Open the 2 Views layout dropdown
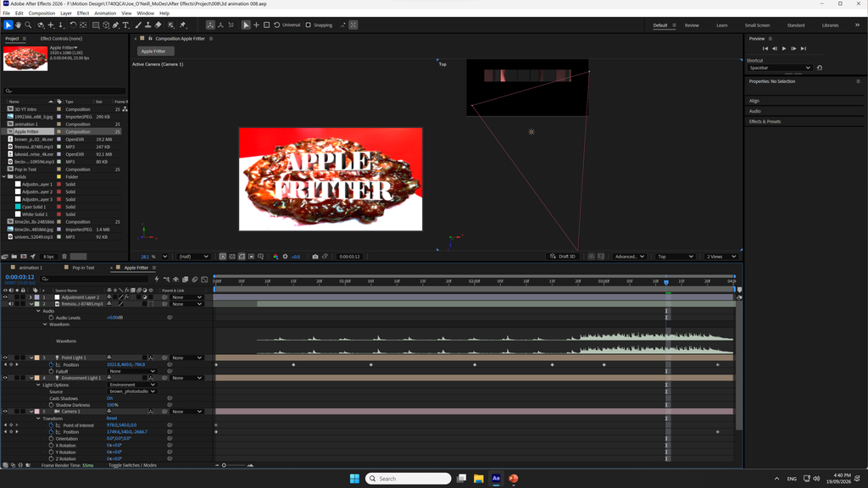Screen dimensions: 868x488 tap(721, 257)
